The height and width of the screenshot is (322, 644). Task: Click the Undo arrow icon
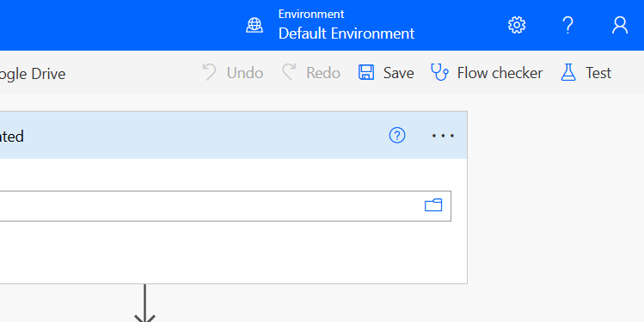210,72
